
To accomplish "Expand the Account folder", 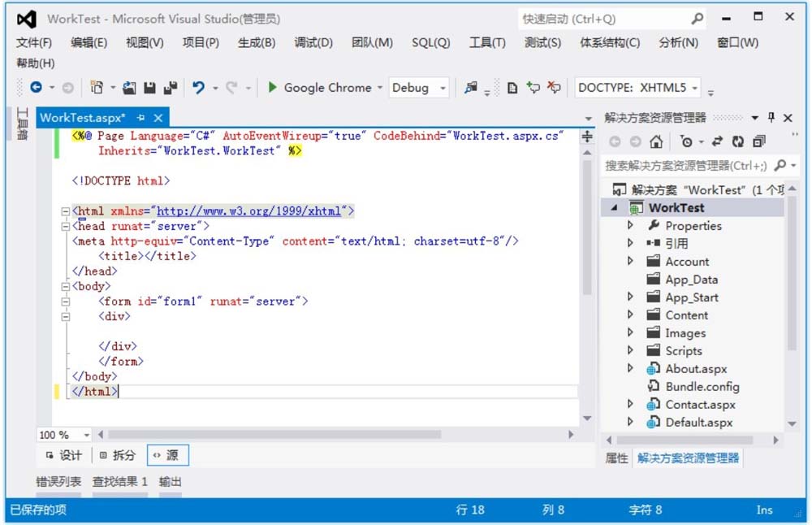I will click(630, 261).
